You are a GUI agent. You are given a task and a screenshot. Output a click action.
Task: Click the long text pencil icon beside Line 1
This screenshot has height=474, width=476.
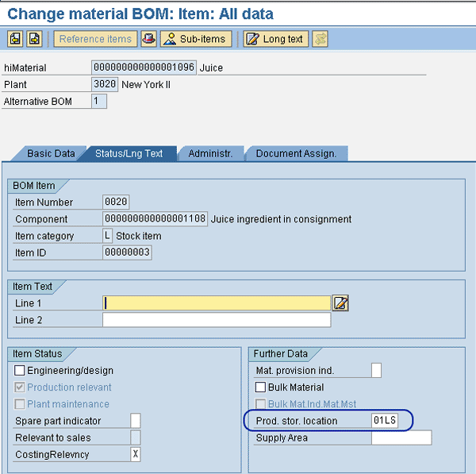click(340, 303)
